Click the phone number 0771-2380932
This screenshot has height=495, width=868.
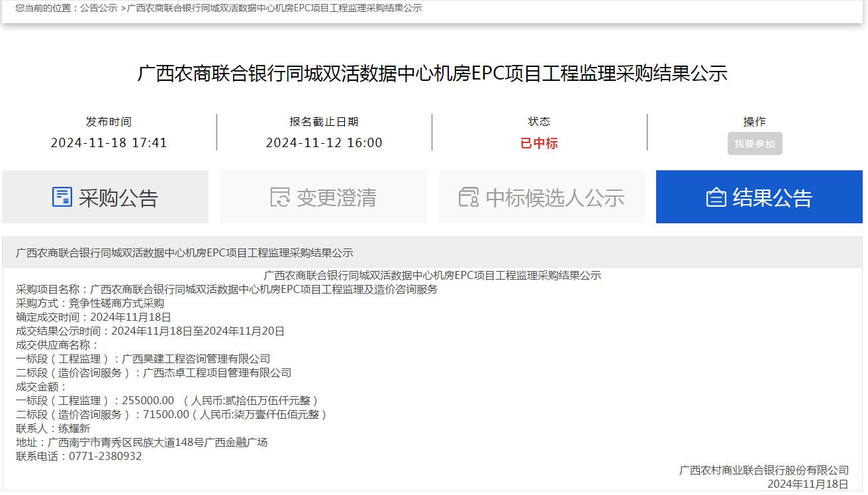(105, 456)
